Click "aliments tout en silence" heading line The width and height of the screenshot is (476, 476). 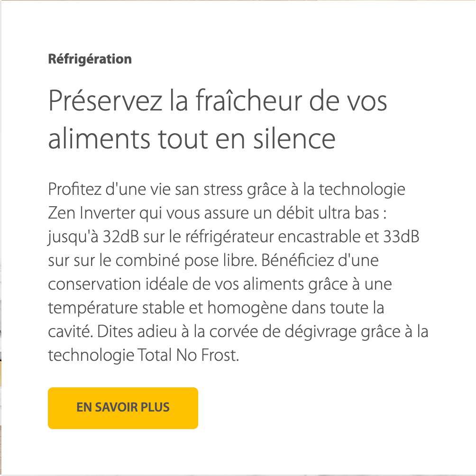[192, 139]
